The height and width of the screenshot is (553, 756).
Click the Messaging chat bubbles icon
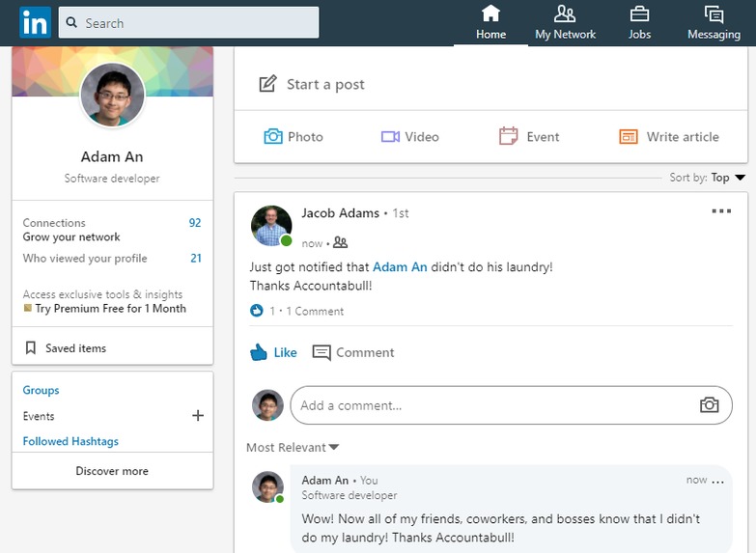pyautogui.click(x=714, y=14)
